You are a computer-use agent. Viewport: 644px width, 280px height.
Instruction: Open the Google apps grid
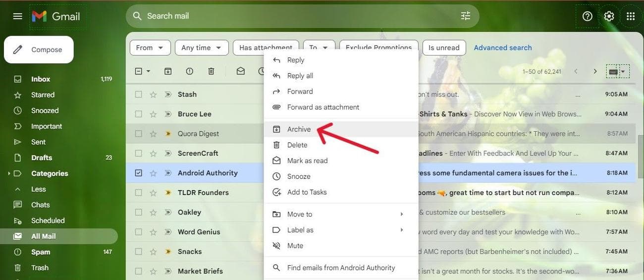(x=630, y=16)
